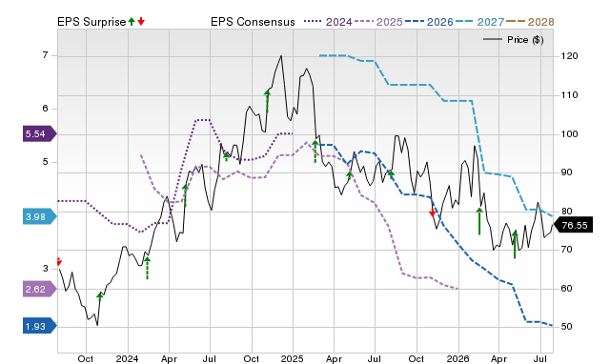Click the Oct label preceding 2026 on time axis
The width and height of the screenshot is (610, 364).
click(417, 358)
